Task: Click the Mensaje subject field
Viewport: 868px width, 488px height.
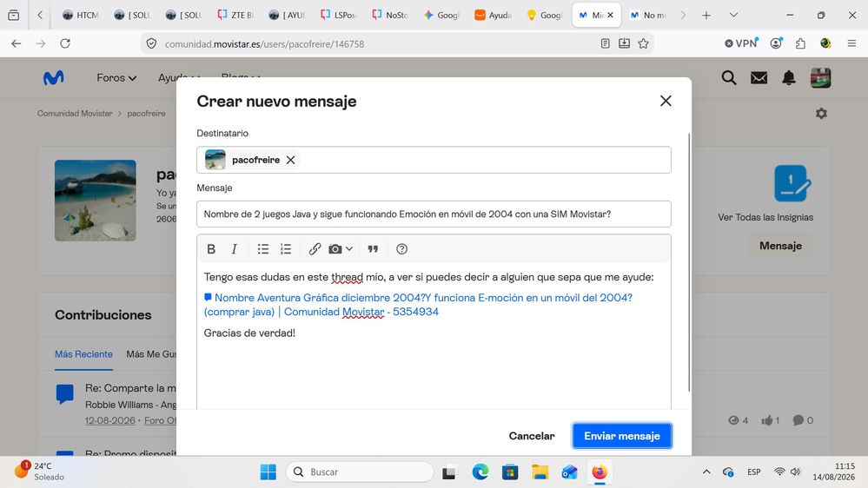Action: 434,214
